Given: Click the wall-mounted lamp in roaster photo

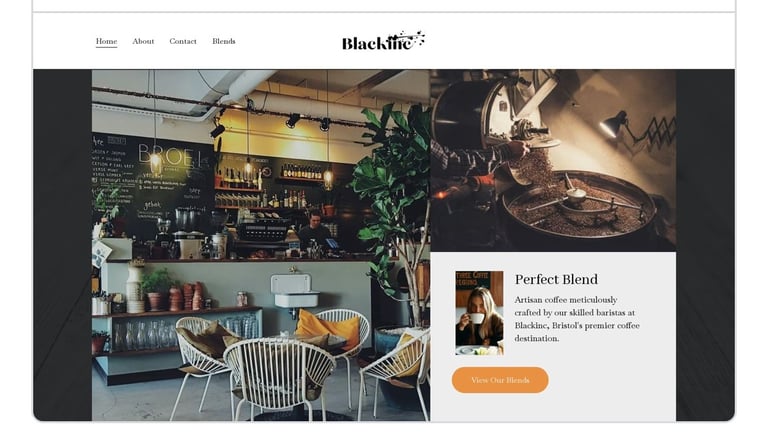Looking at the screenshot, I should point(614,124).
